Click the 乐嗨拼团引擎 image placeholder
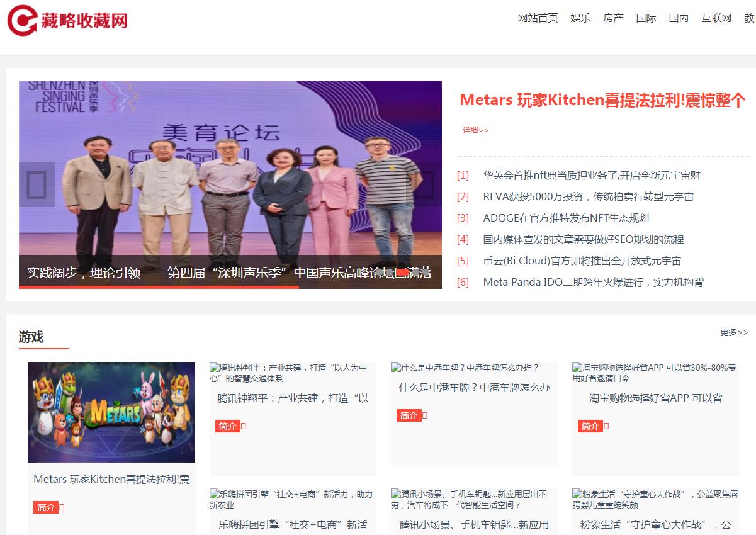Image resolution: width=756 pixels, height=535 pixels. tap(293, 500)
